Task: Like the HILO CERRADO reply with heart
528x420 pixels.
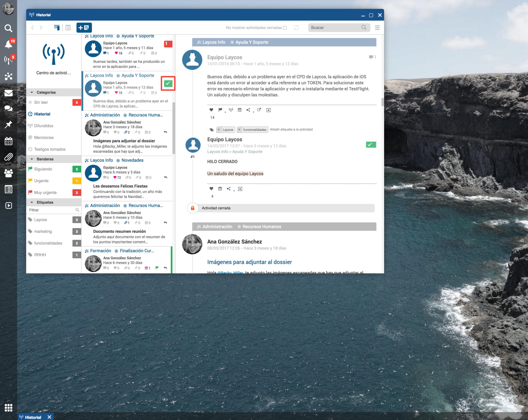Action: tap(211, 189)
